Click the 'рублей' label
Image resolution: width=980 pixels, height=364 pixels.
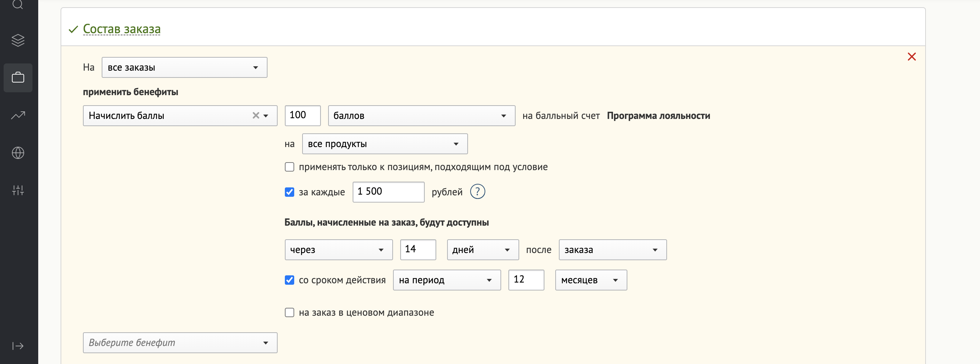[447, 192]
